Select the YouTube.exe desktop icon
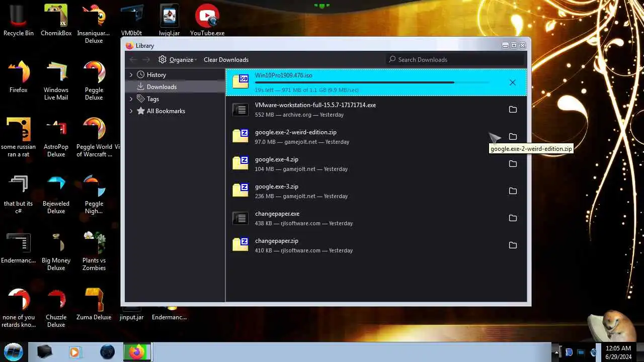 point(207,21)
